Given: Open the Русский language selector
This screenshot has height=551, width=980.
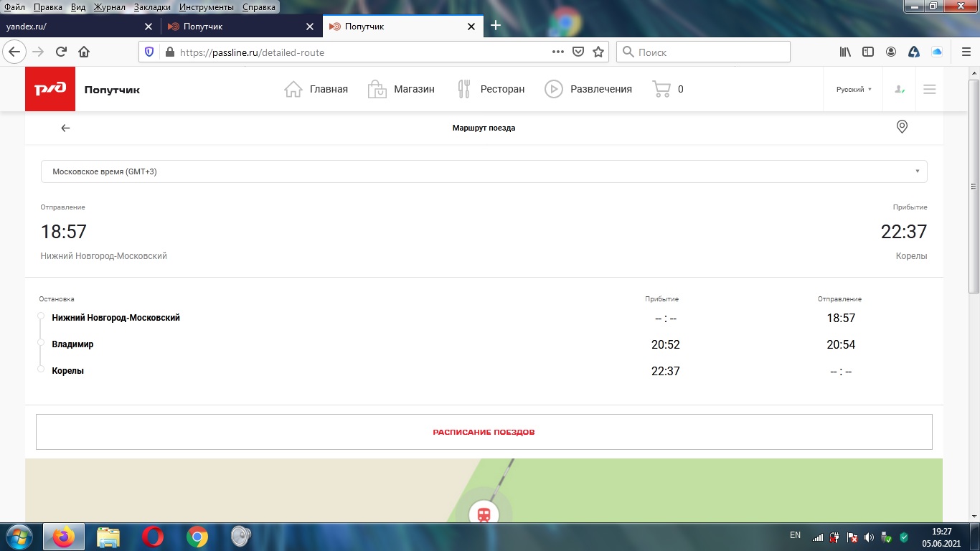Looking at the screenshot, I should point(854,90).
